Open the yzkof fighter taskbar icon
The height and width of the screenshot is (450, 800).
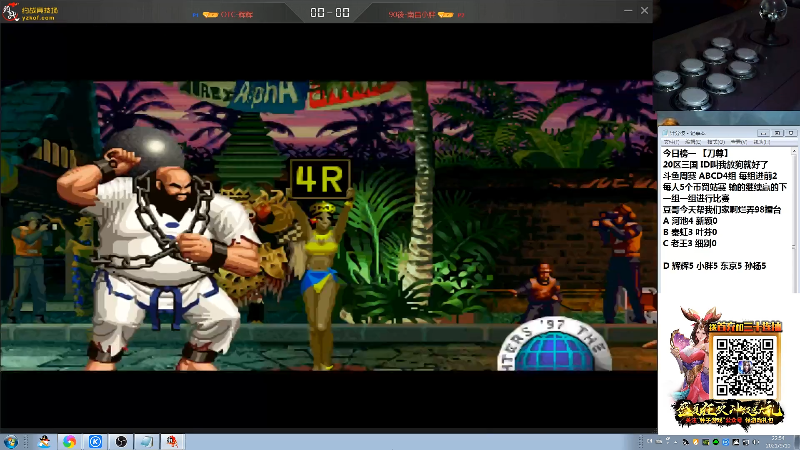[x=172, y=442]
